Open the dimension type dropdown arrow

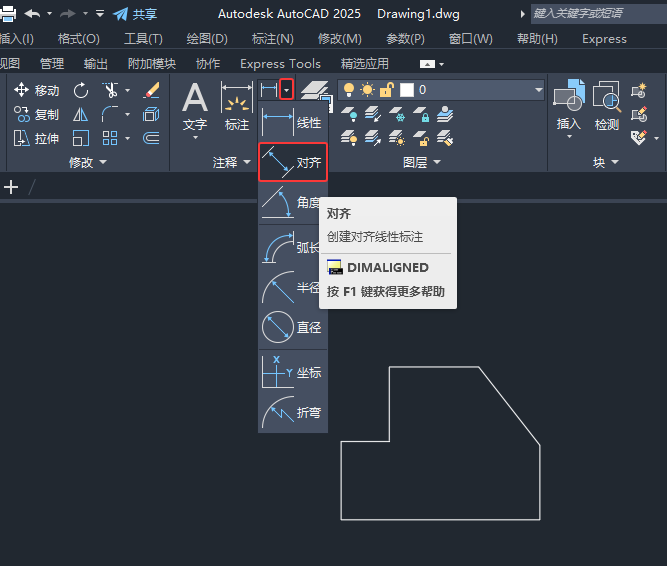pyautogui.click(x=287, y=90)
